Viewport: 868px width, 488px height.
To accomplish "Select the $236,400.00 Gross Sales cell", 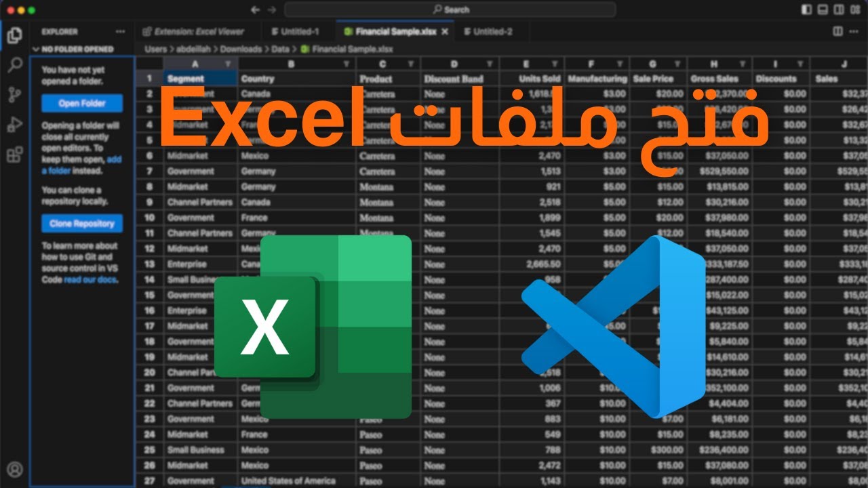I will (x=720, y=449).
